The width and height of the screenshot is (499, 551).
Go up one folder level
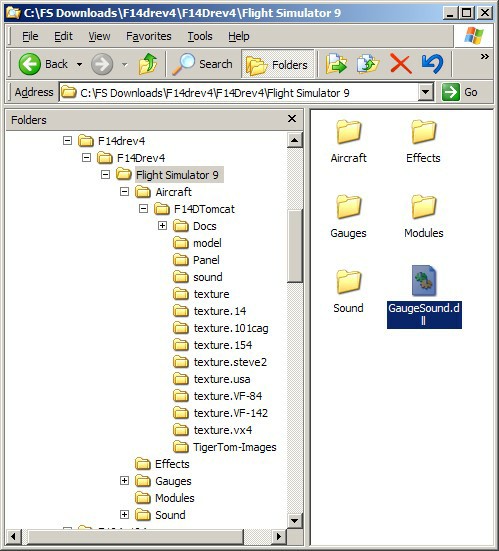(x=148, y=64)
